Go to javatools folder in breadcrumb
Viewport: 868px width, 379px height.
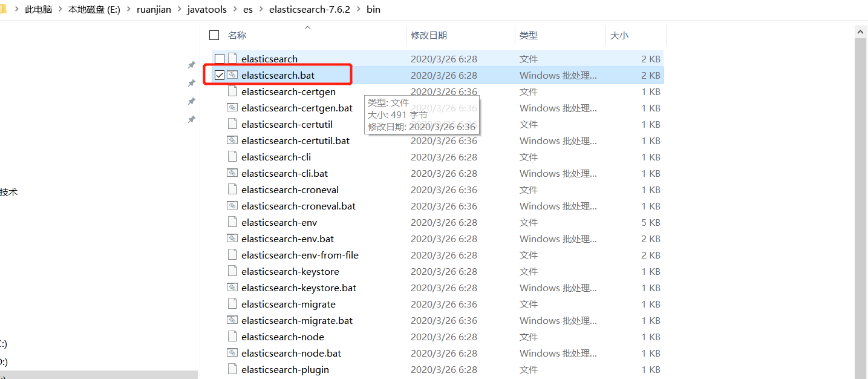tap(208, 10)
